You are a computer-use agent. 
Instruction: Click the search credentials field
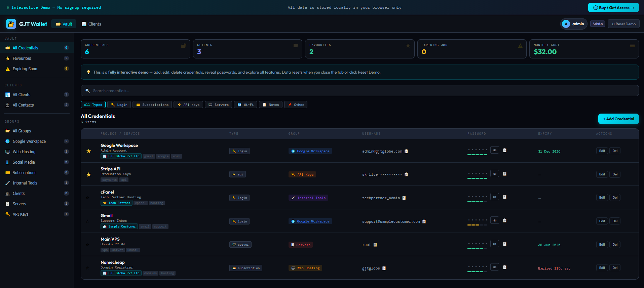(359, 90)
